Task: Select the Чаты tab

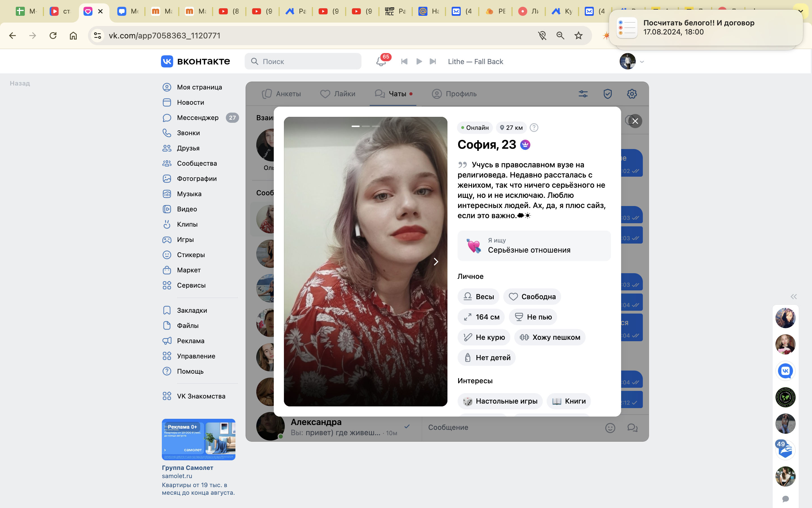Action: point(393,94)
